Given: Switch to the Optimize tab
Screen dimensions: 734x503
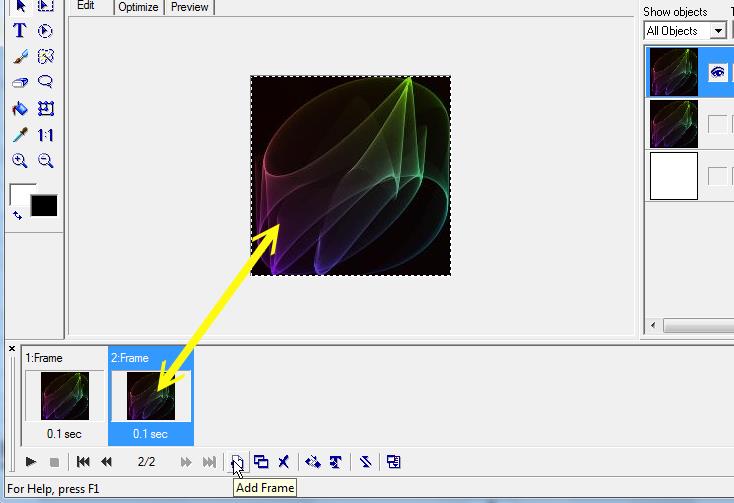Looking at the screenshot, I should click(138, 7).
